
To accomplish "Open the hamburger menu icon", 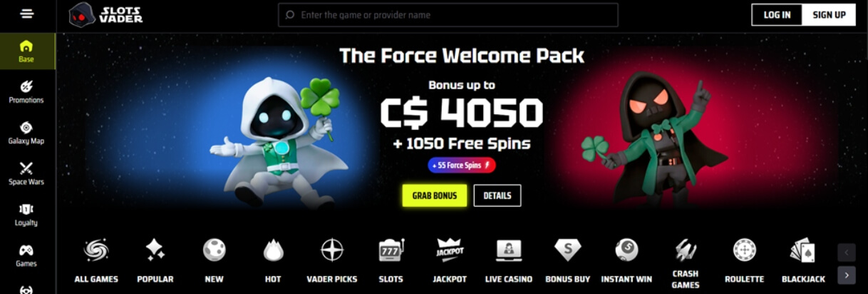I will click(x=27, y=14).
